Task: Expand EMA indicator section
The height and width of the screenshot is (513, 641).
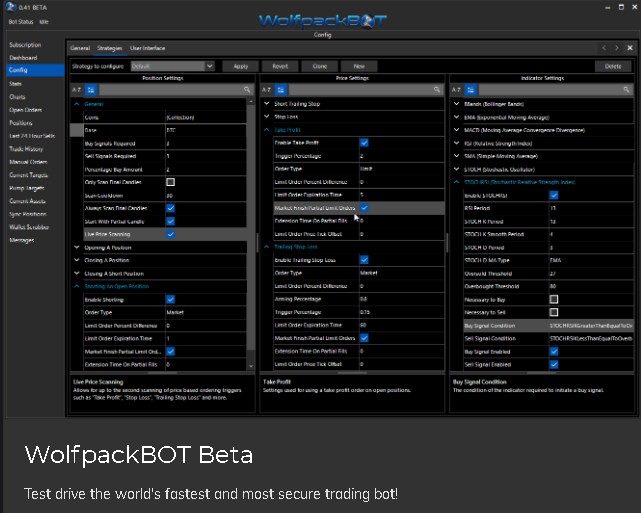Action: pyautogui.click(x=456, y=117)
